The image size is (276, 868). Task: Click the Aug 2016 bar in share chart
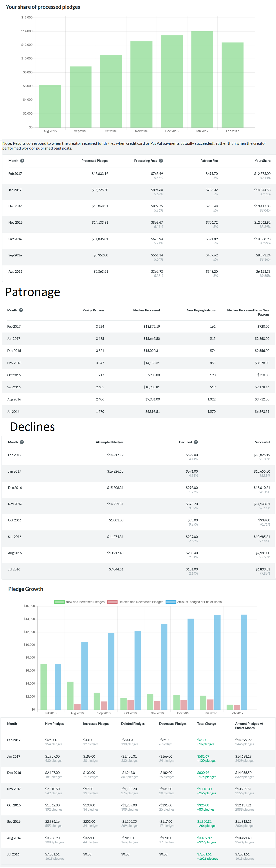click(50, 106)
